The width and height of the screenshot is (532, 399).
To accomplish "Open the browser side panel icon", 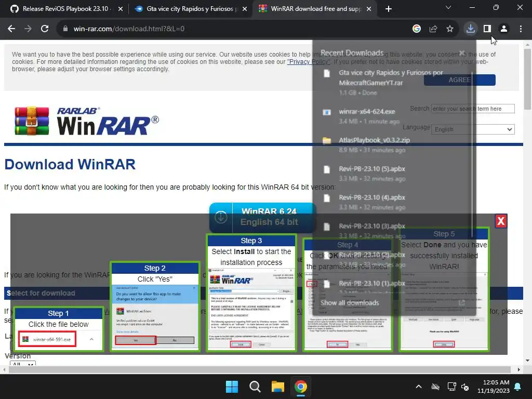I will 487,29.
